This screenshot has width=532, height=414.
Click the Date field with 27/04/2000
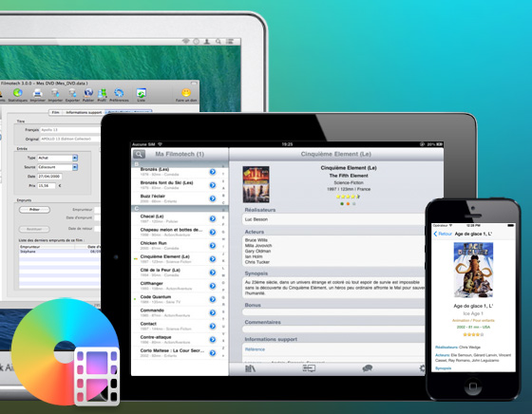point(49,177)
